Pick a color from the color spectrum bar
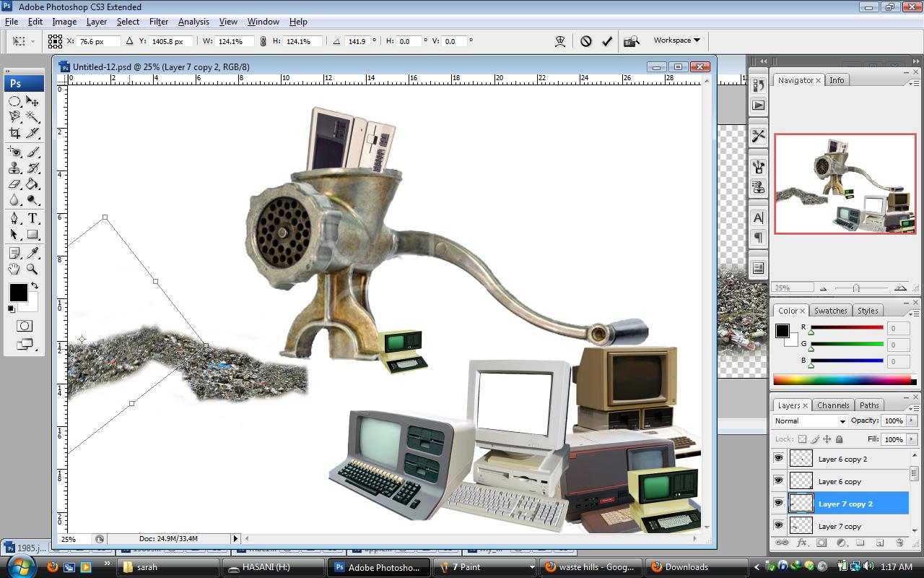The width and height of the screenshot is (924, 578). pyautogui.click(x=842, y=380)
